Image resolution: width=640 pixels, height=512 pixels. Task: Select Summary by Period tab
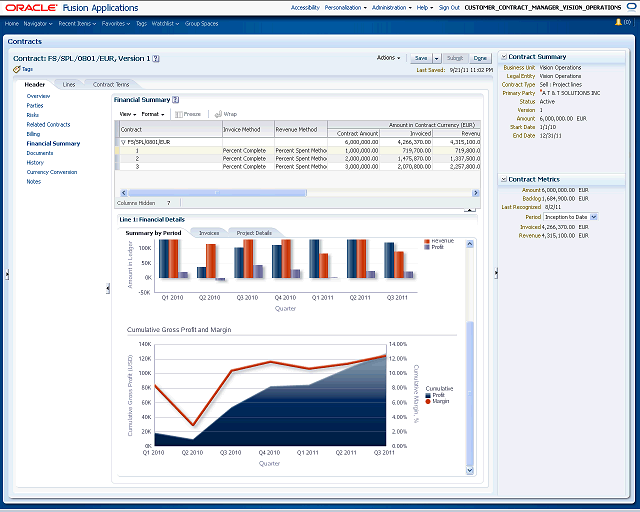[153, 233]
